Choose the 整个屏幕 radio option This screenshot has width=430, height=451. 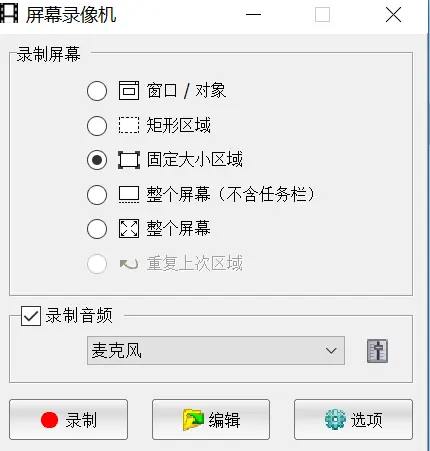point(97,229)
